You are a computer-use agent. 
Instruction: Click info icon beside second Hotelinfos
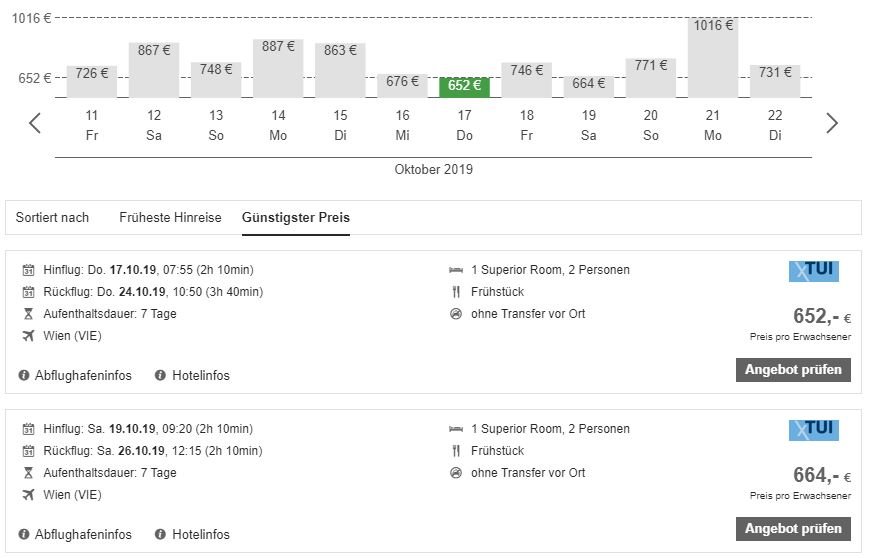(160, 534)
